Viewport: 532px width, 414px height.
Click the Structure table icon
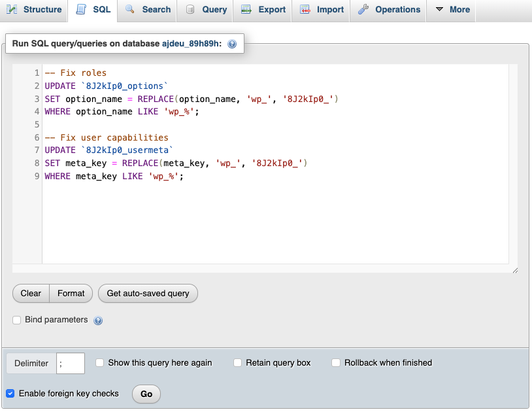tap(12, 9)
